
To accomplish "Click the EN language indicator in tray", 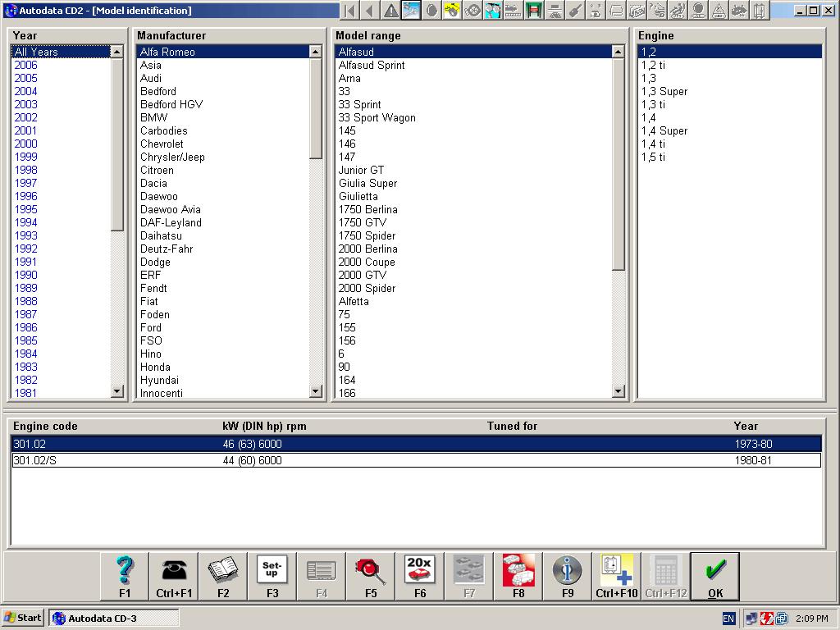I will pos(728,619).
